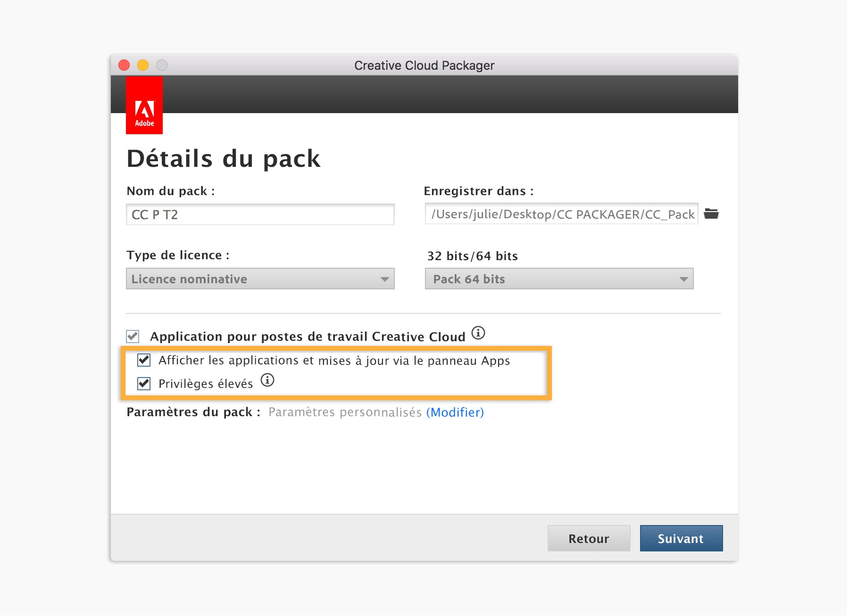Minimize the window with the yellow button
Screen dimensions: 849x616
(x=143, y=65)
